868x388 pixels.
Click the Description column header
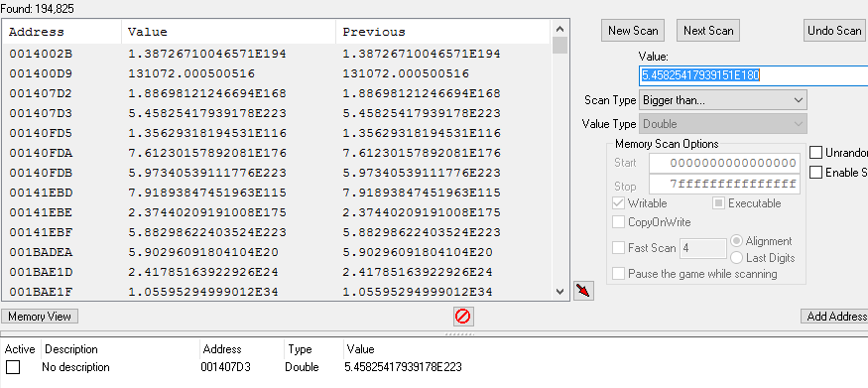(71, 349)
